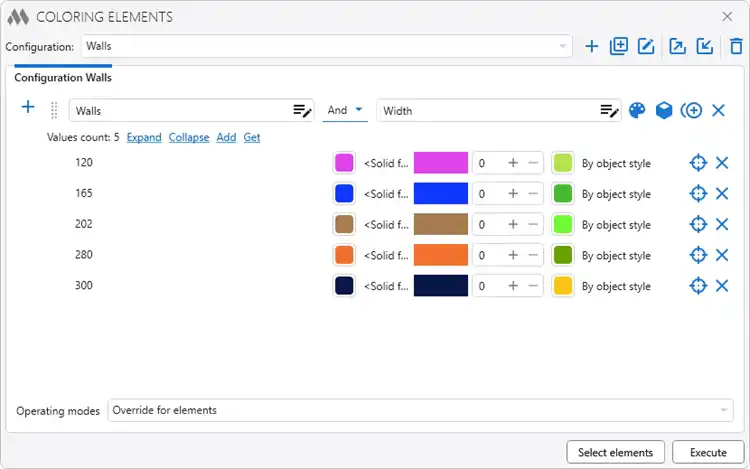The image size is (750, 469).
Task: Open fill pattern for 280 row
Action: 386,255
